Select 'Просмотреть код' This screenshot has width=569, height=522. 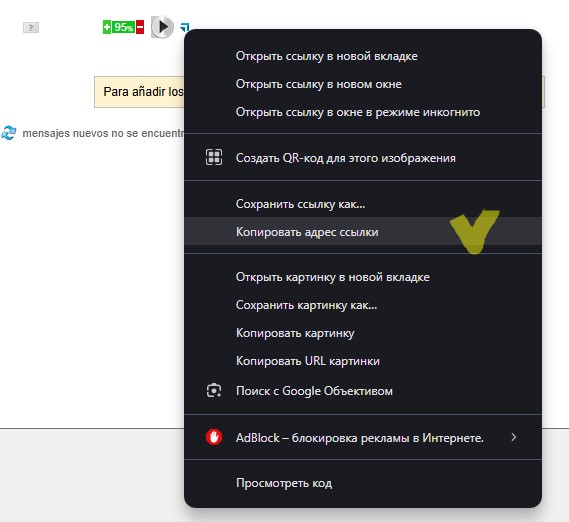click(x=363, y=483)
